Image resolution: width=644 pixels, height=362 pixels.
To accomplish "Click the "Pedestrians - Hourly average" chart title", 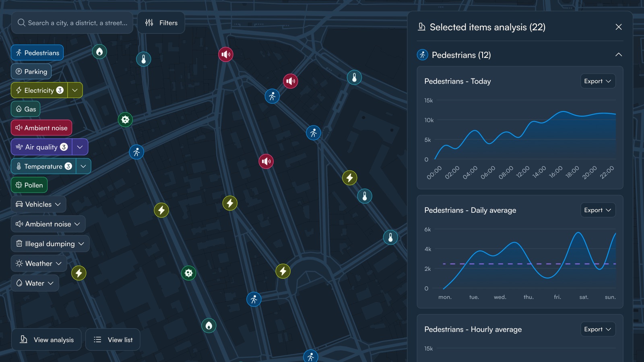I will tap(473, 329).
